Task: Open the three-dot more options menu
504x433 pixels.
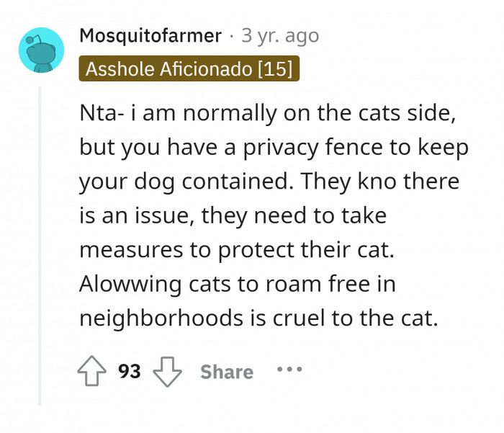Action: pos(289,369)
